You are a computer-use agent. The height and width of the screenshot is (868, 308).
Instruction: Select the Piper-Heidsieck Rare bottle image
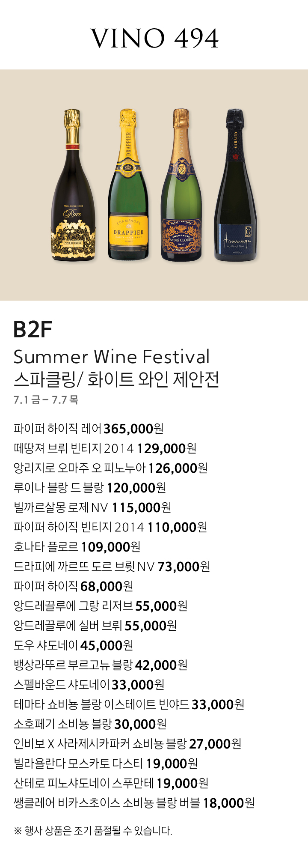tap(74, 185)
